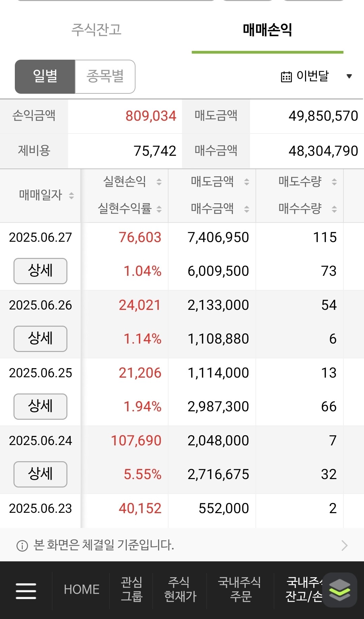Image resolution: width=364 pixels, height=619 pixels.
Task: Select the 일별 toggle option
Action: click(x=45, y=77)
